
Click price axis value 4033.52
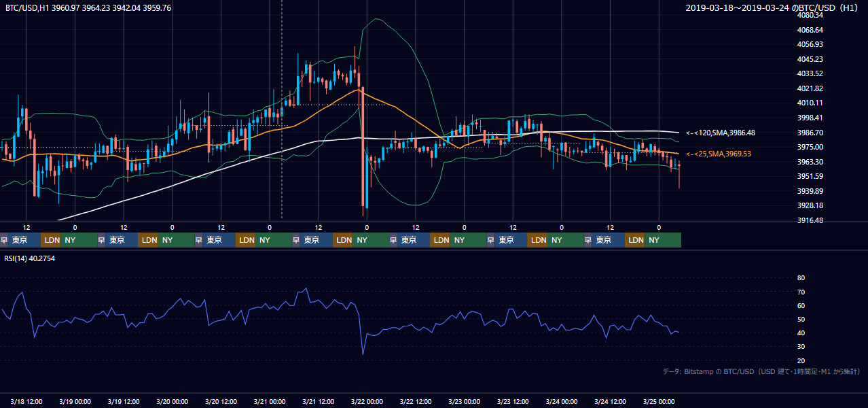811,73
